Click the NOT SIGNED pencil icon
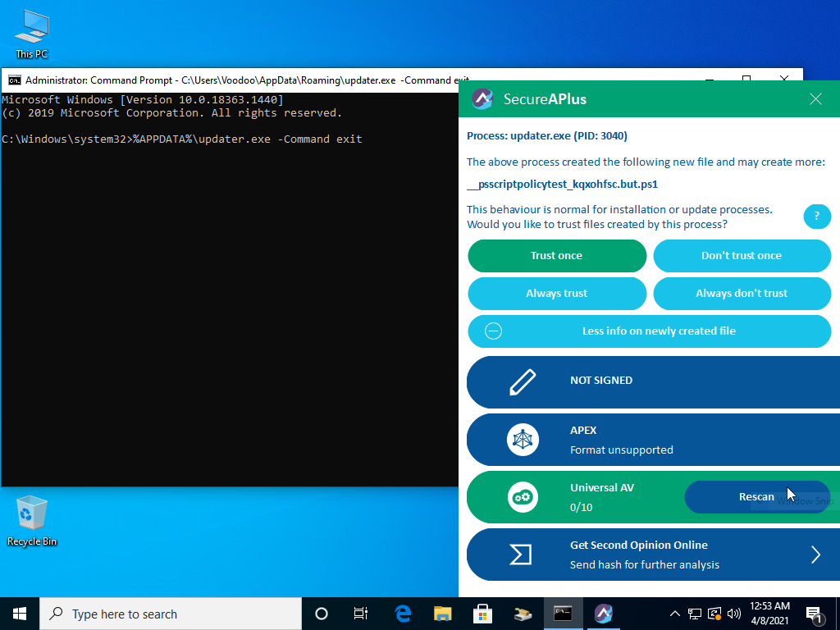Screen dimensions: 840x630 click(522, 381)
